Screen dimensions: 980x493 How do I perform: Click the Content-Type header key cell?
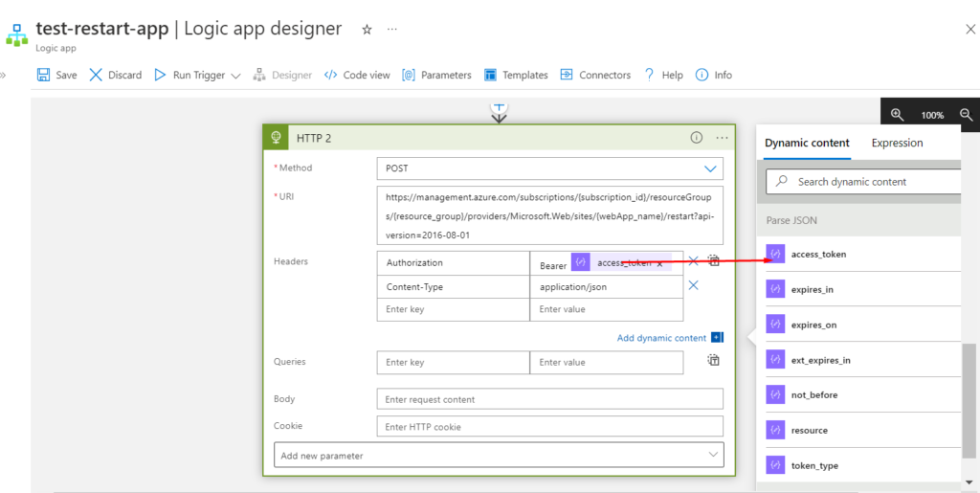point(453,287)
